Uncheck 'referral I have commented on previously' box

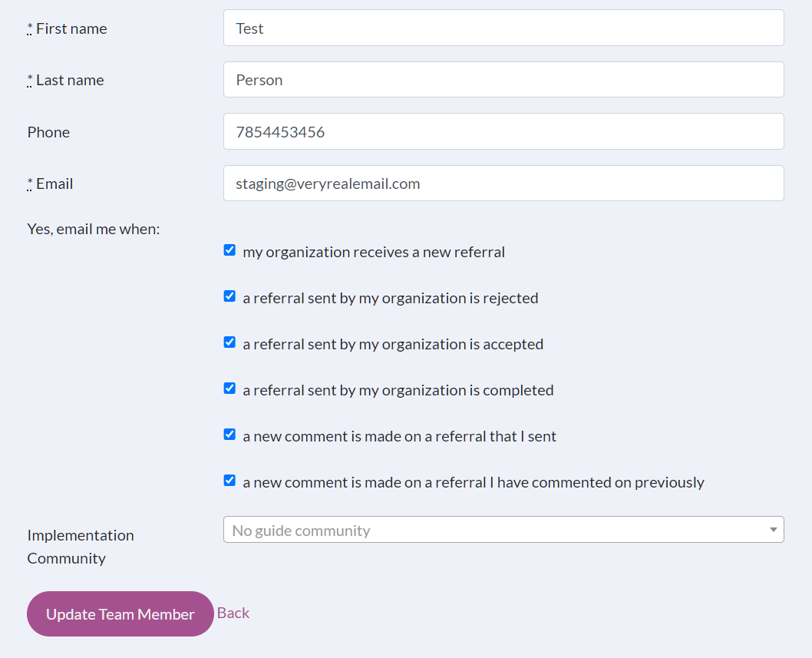[229, 481]
